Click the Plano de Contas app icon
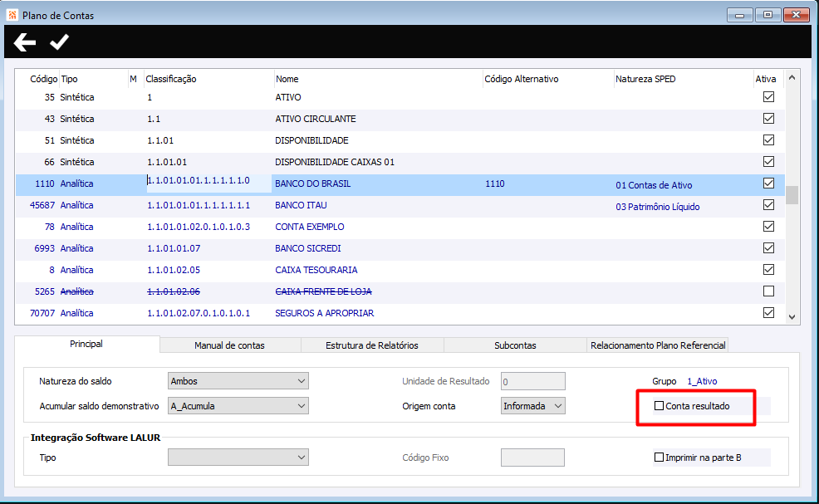The width and height of the screenshot is (819, 504). tap(12, 15)
